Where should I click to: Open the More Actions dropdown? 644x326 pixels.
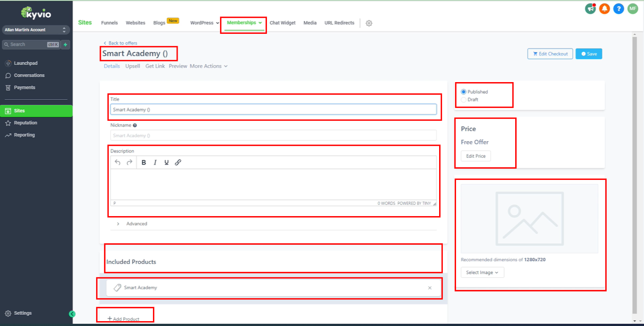[208, 66]
